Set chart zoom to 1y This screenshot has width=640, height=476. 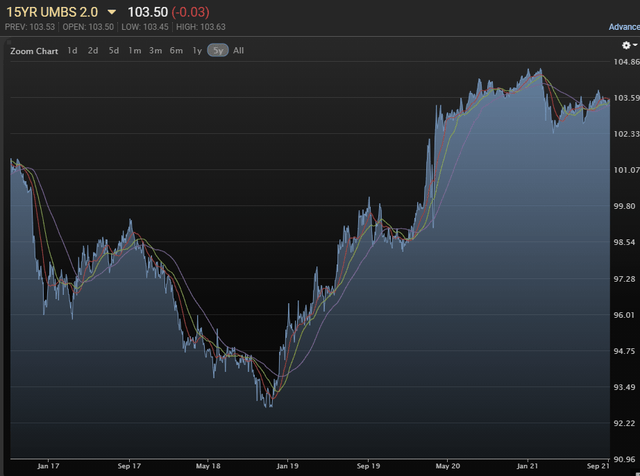click(x=197, y=51)
